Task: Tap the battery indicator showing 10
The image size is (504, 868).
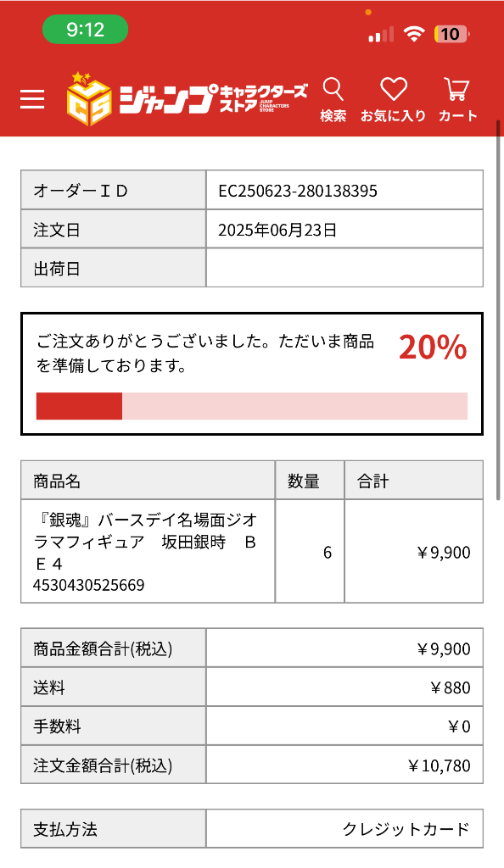Action: coord(451,34)
